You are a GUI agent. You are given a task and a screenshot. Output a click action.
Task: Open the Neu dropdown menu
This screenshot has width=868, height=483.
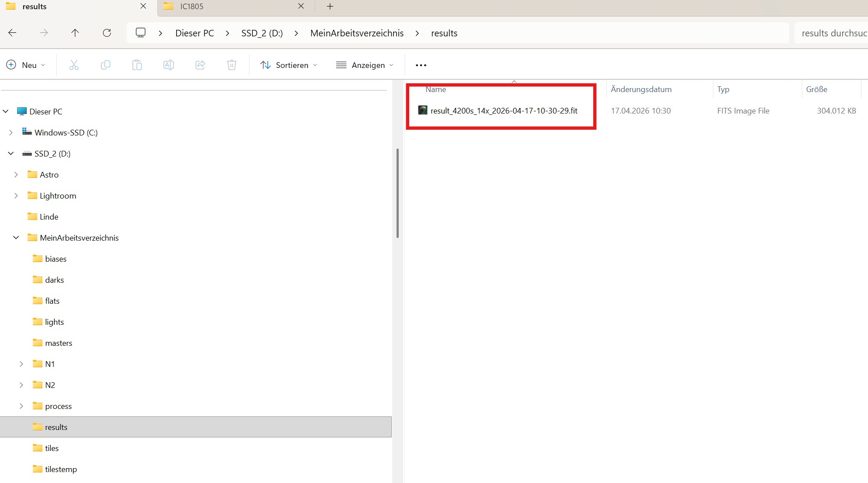[x=26, y=65]
